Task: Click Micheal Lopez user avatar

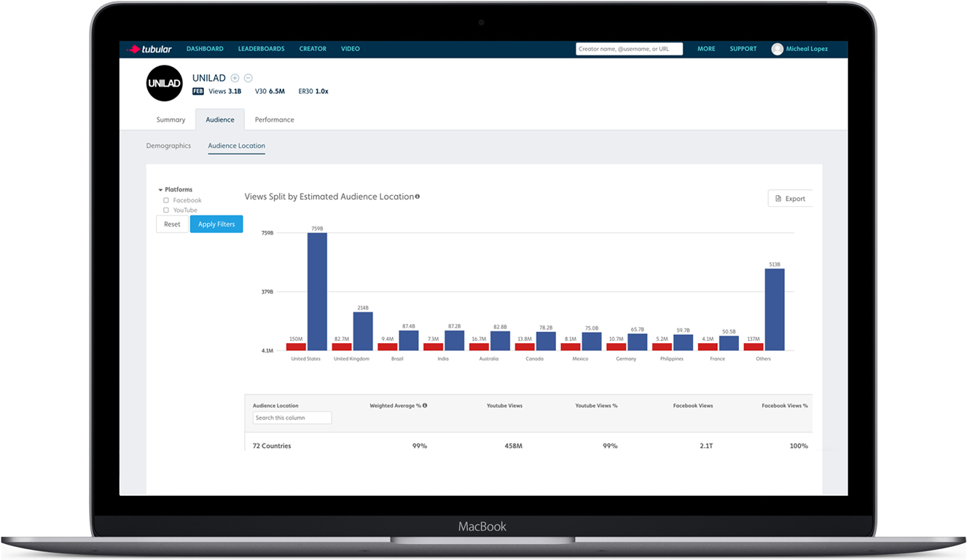Action: [778, 49]
